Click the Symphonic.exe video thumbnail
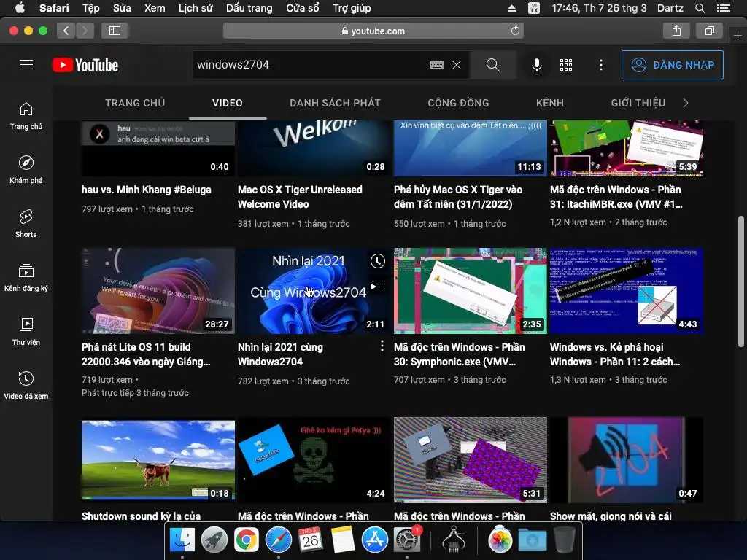The height and width of the screenshot is (560, 747). pos(471,290)
